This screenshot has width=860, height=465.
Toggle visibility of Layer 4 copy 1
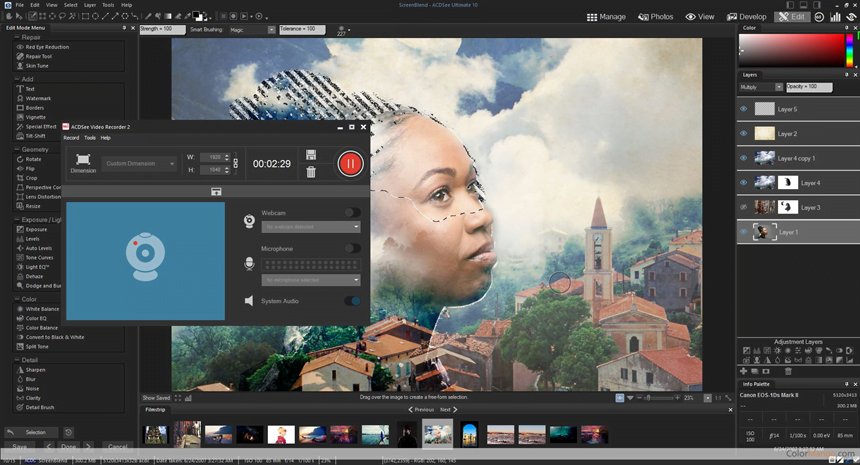pyautogui.click(x=744, y=158)
